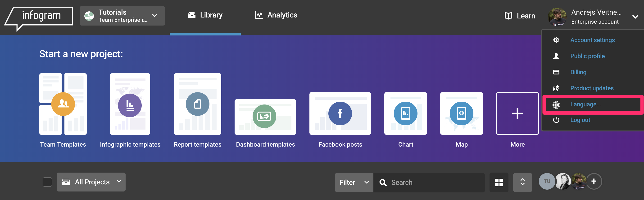
Task: Start a Facebook posts project
Action: [x=340, y=113]
